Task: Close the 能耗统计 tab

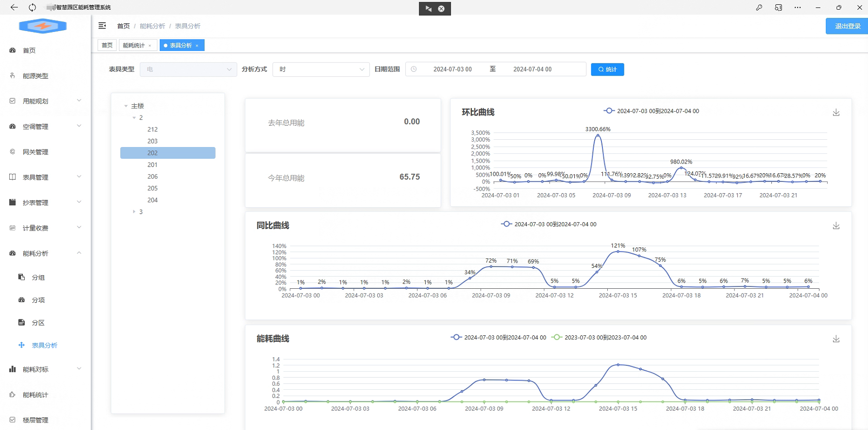Action: [150, 46]
